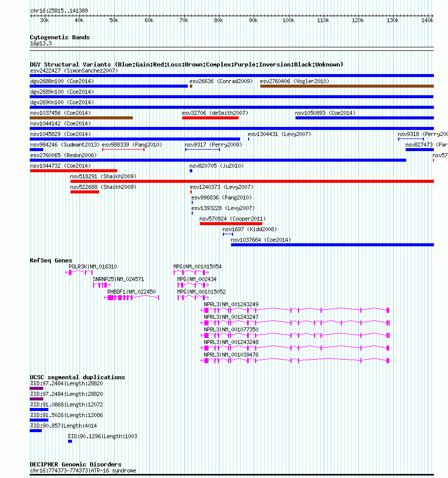448x478 pixels.
Task: Select the nsv522688 (Shaikh2009) red bar
Action: click(x=85, y=192)
